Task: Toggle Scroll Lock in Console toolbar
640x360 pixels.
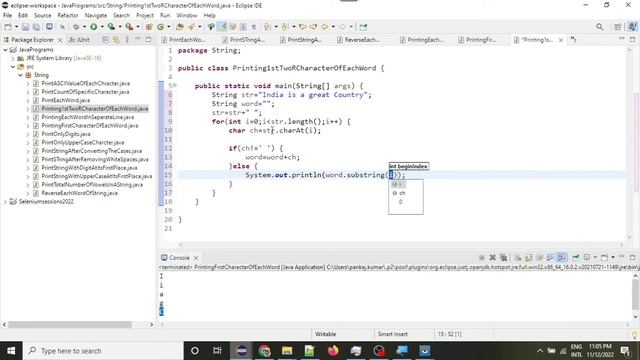Action: tap(529, 258)
